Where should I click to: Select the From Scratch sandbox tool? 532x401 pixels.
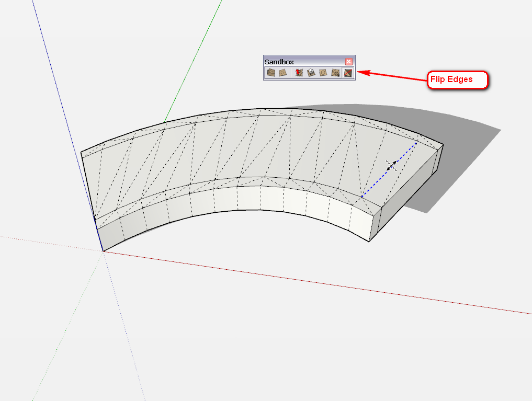pyautogui.click(x=282, y=73)
